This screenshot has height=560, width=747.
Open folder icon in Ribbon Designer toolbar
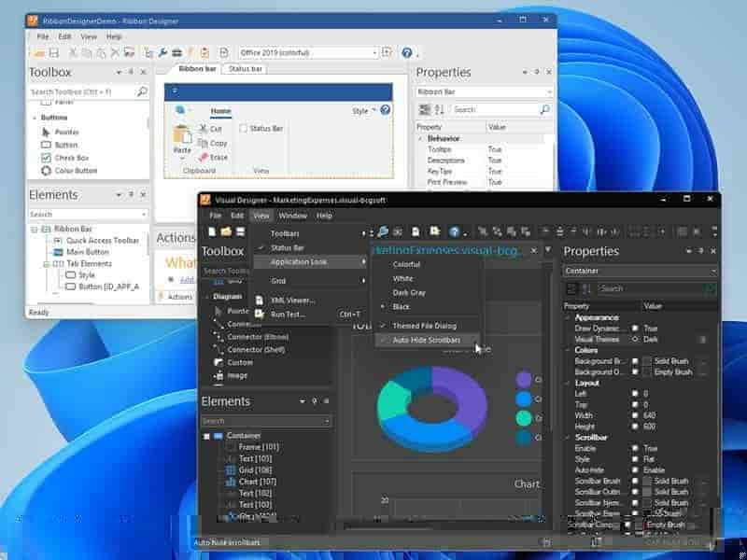click(x=40, y=53)
